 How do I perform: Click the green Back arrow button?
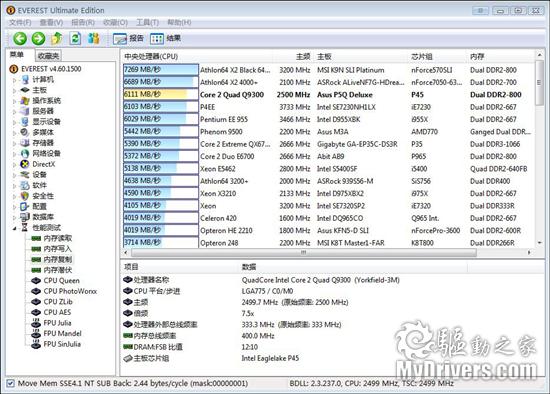tap(20, 38)
